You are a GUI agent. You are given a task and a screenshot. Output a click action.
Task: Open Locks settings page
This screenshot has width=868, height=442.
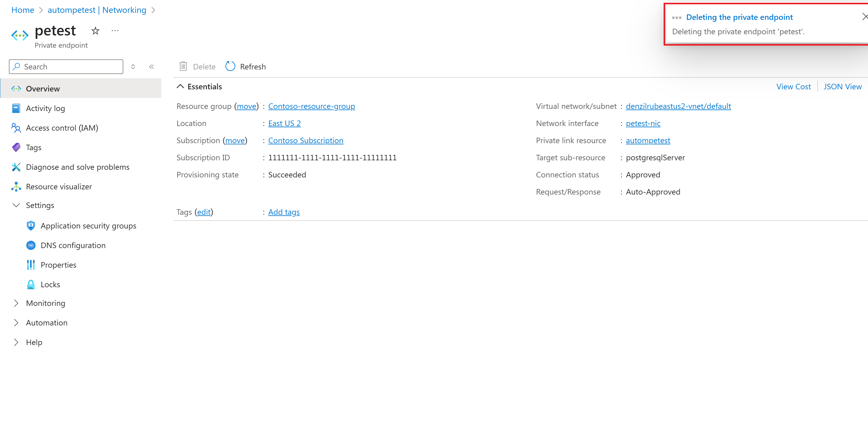(x=50, y=284)
